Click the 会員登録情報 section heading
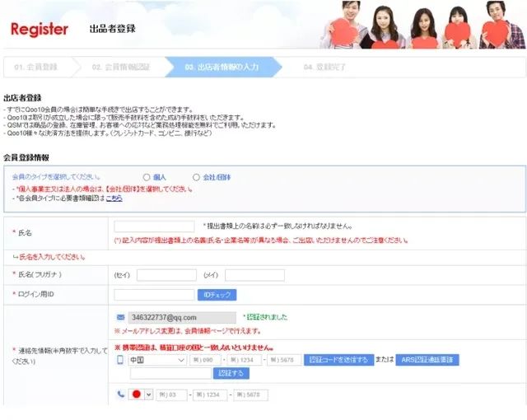527x420 pixels. click(x=26, y=157)
